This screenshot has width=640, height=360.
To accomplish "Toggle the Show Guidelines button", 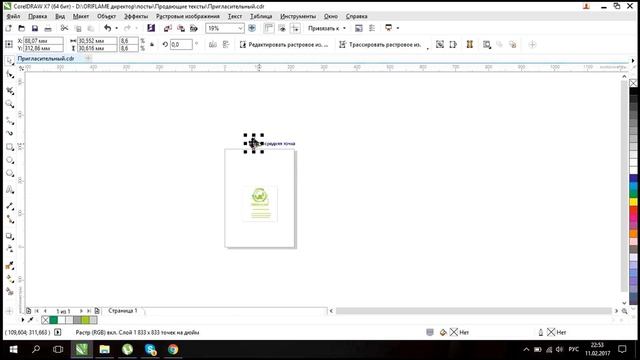I will (296, 28).
